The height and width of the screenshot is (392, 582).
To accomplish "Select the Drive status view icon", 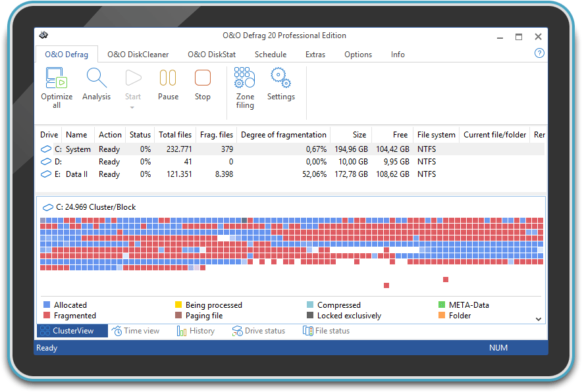I will coord(258,331).
